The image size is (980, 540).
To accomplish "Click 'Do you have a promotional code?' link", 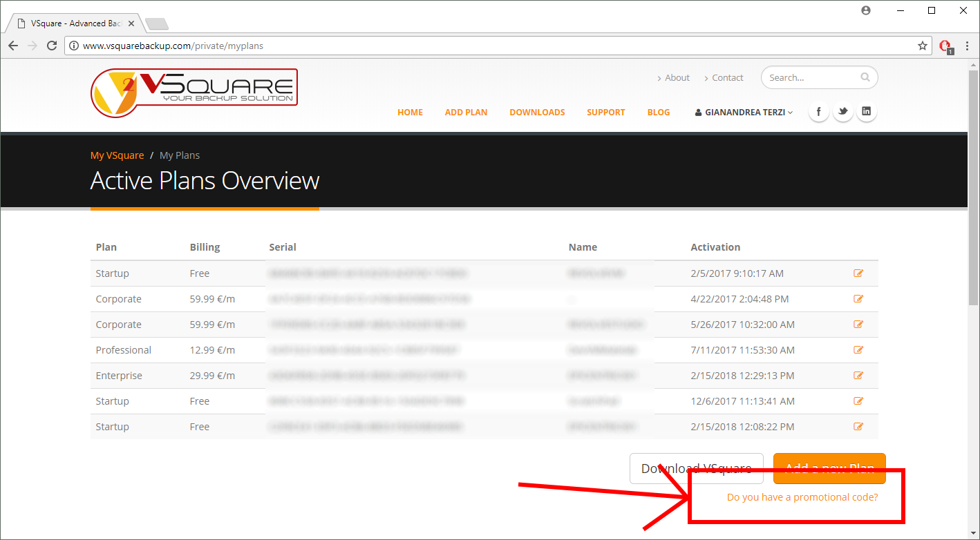I will pyautogui.click(x=802, y=497).
